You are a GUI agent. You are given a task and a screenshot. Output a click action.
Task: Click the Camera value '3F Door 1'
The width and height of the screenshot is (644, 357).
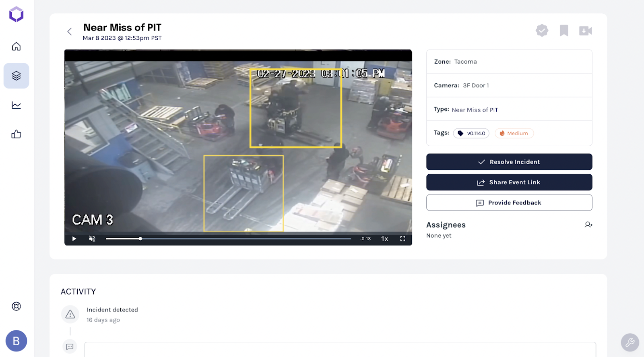click(x=476, y=85)
